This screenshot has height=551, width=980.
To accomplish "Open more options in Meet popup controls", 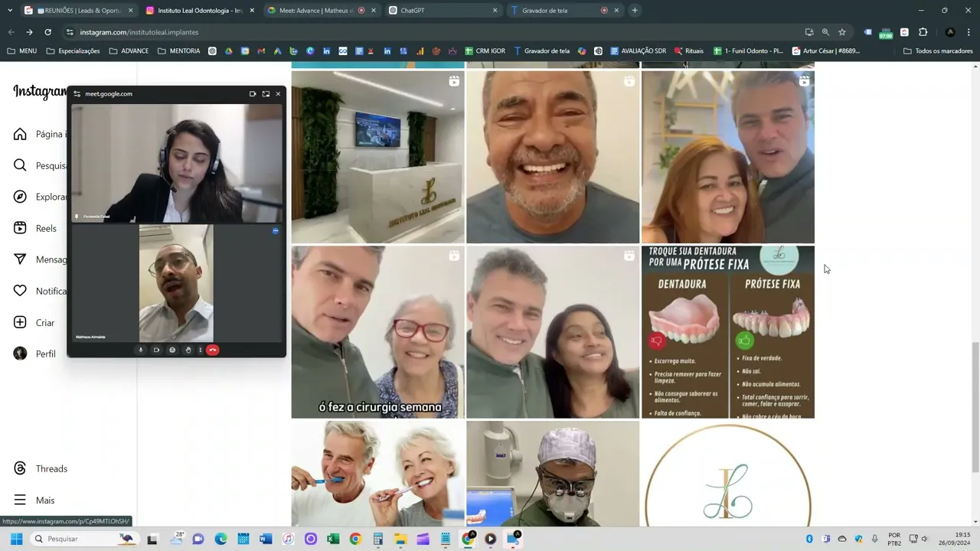I will [x=200, y=350].
